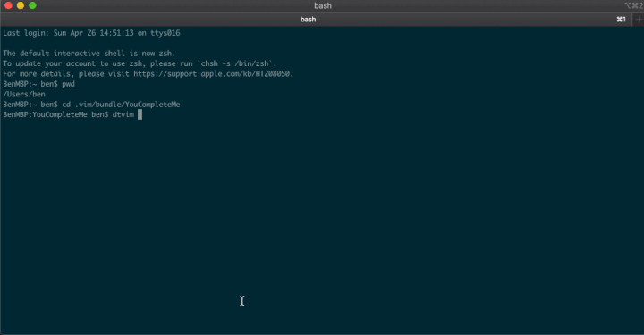Click the /Users/ben output line
The width and height of the screenshot is (644, 335).
[x=24, y=95]
